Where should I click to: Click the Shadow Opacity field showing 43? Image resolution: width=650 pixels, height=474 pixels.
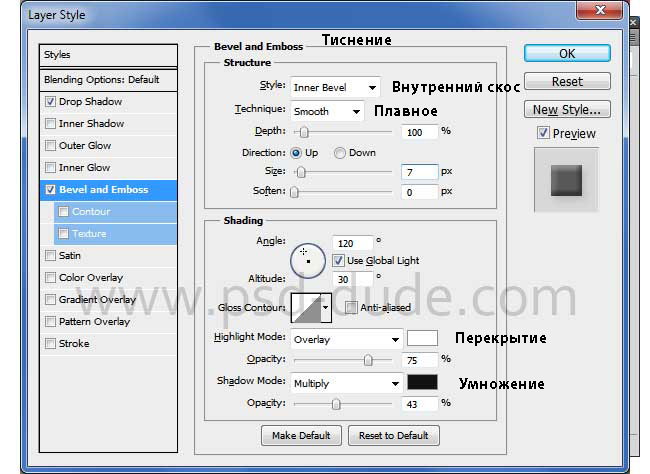click(x=420, y=404)
